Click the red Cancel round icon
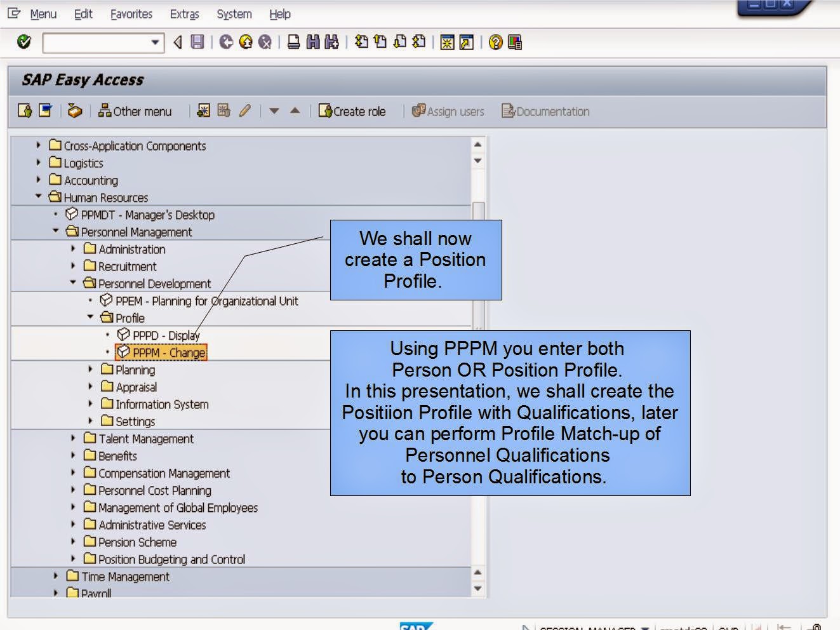Screen dimensions: 840x630 [x=265, y=42]
